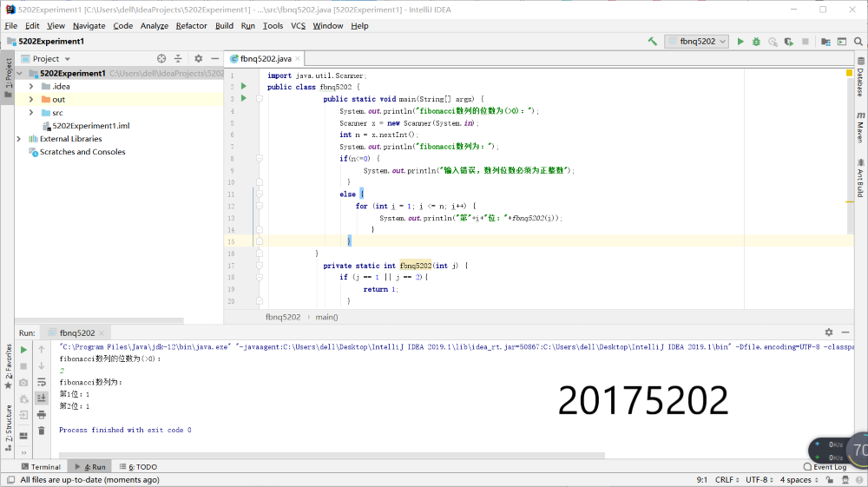Open the VCS menu
This screenshot has width=868, height=487.
(x=299, y=25)
